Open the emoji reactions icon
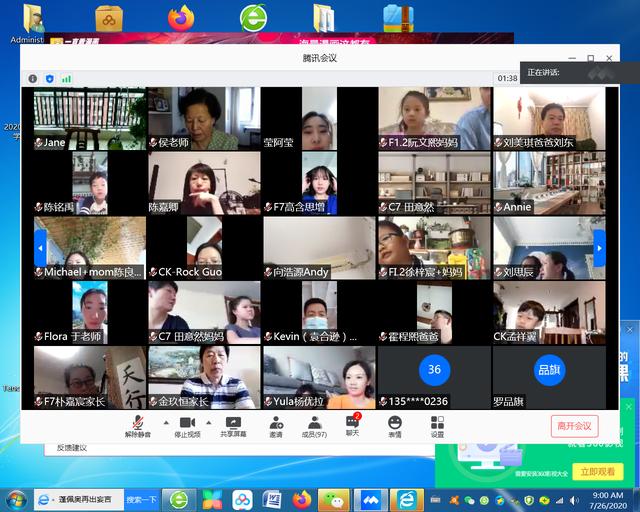 [x=395, y=426]
